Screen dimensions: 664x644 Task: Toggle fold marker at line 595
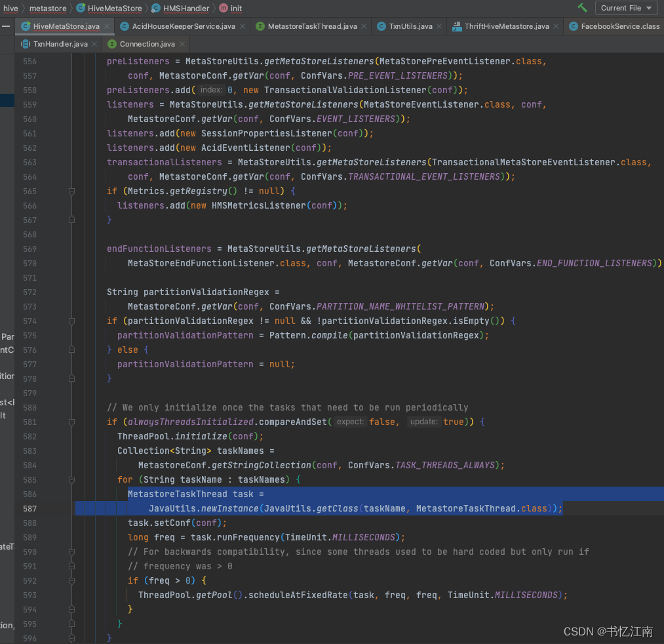coord(71,624)
